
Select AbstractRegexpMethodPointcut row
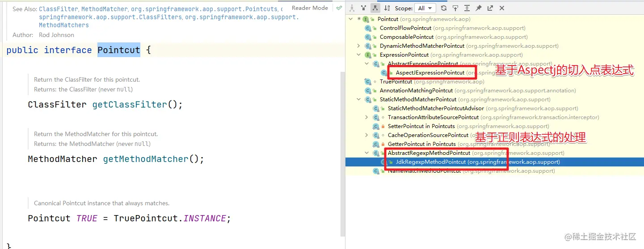[x=495, y=153]
